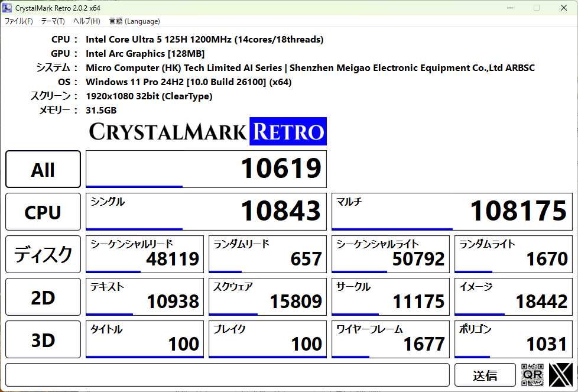
Task: Select the シングル CPU score panel
Action: (206, 211)
